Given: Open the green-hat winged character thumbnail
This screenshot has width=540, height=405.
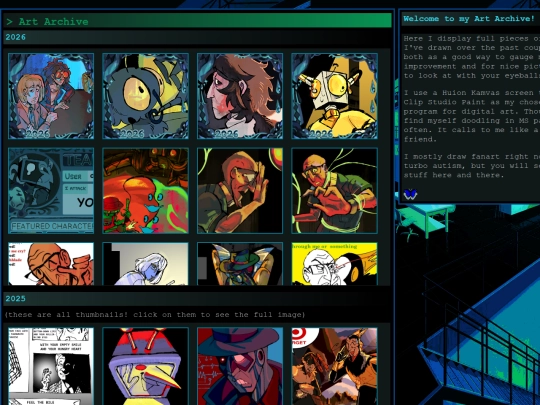Looking at the screenshot, I should click(240, 264).
